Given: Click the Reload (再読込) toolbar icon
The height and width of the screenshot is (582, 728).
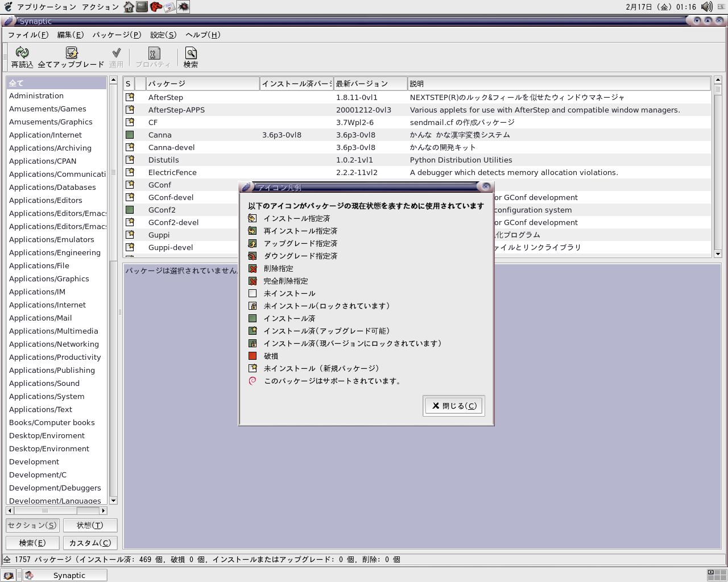Looking at the screenshot, I should (x=22, y=53).
